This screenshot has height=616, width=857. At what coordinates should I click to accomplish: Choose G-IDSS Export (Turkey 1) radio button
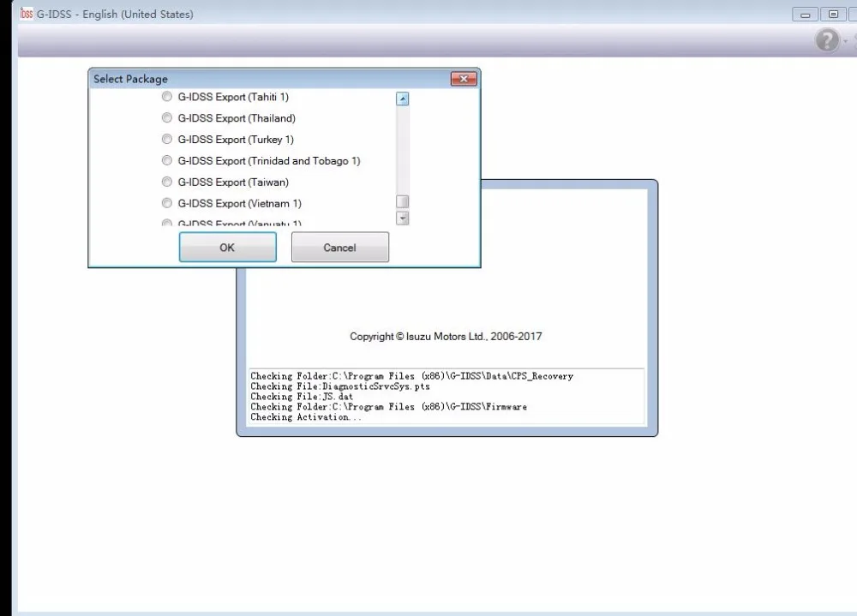(x=167, y=140)
